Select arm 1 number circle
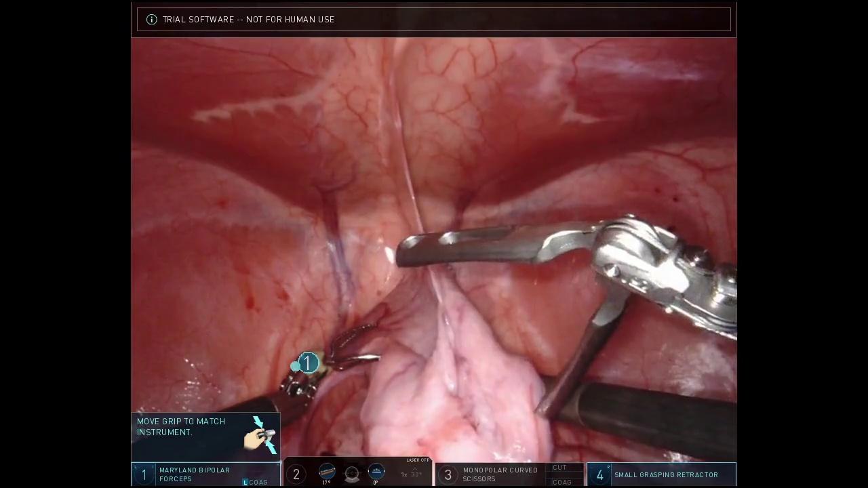Screen dimensions: 868x488 pos(144,475)
